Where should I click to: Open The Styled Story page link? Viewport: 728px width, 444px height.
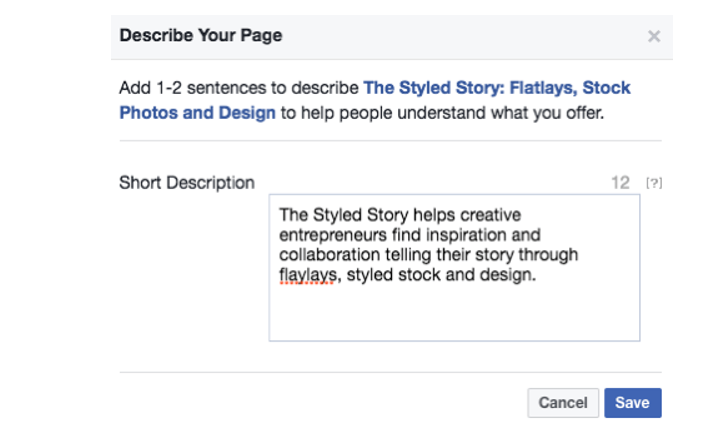375,100
